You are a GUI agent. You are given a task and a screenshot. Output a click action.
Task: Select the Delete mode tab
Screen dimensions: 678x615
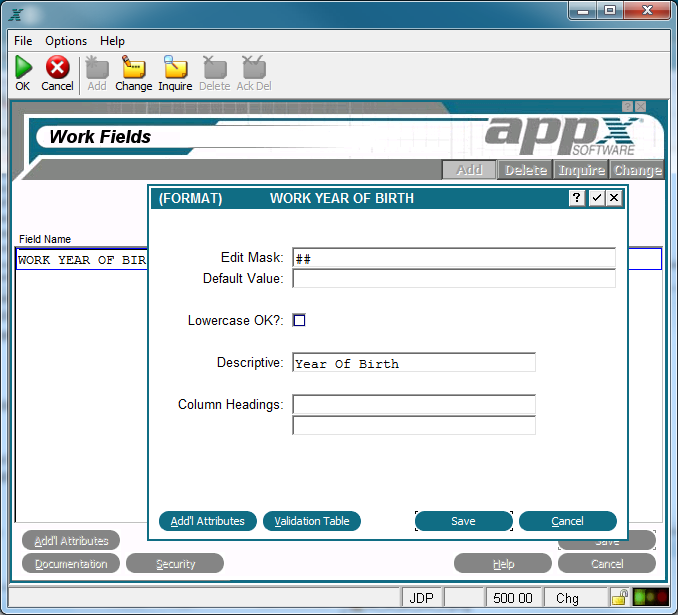[x=526, y=170]
